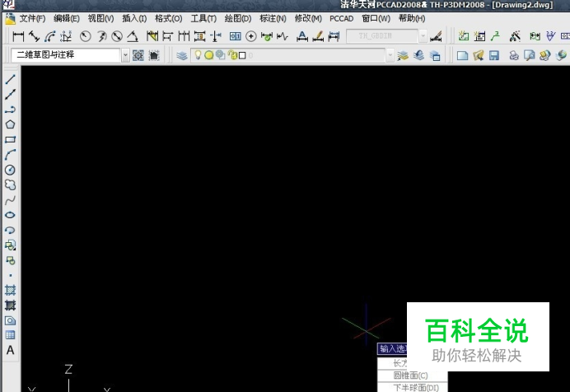Viewport: 570px width, 392px height.
Task: Select the Region tool
Action: [x=10, y=320]
